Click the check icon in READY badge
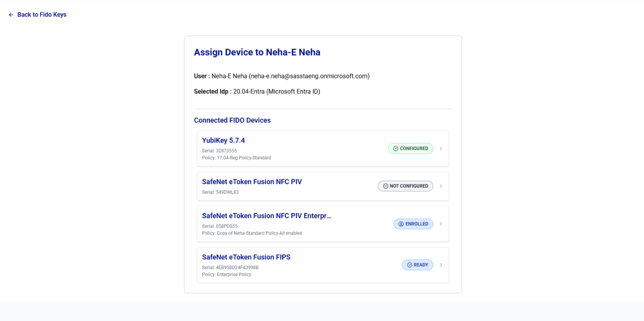Image resolution: width=644 pixels, height=321 pixels. (410, 265)
